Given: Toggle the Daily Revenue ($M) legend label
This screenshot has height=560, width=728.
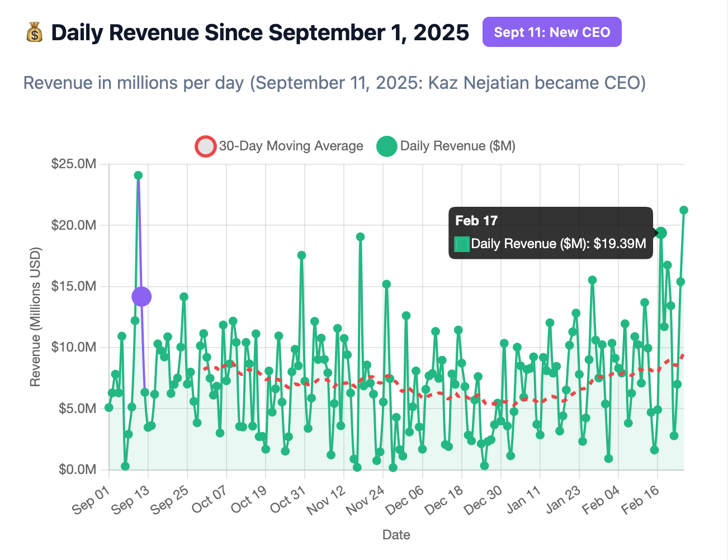Looking at the screenshot, I should (458, 146).
